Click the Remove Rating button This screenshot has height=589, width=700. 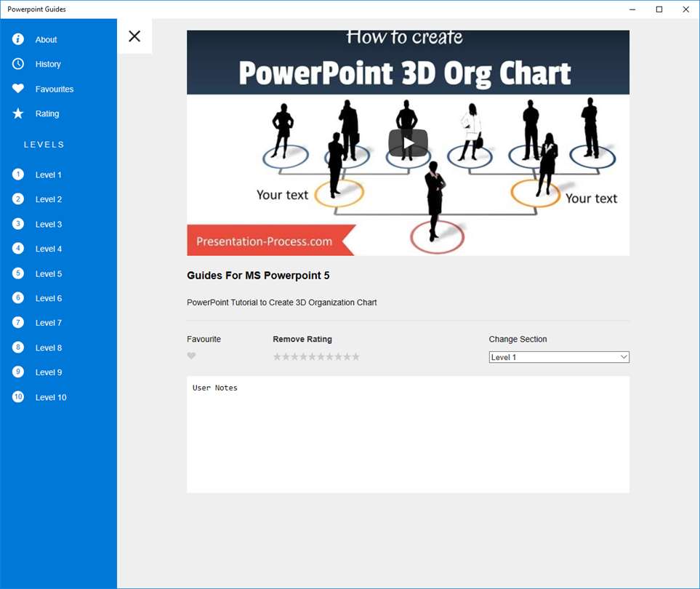pyautogui.click(x=302, y=339)
